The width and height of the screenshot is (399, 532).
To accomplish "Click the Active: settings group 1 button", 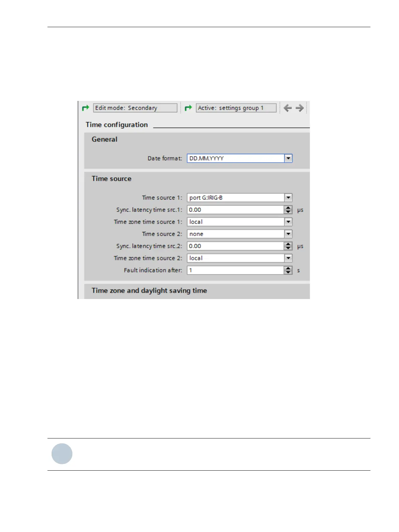I will point(236,108).
